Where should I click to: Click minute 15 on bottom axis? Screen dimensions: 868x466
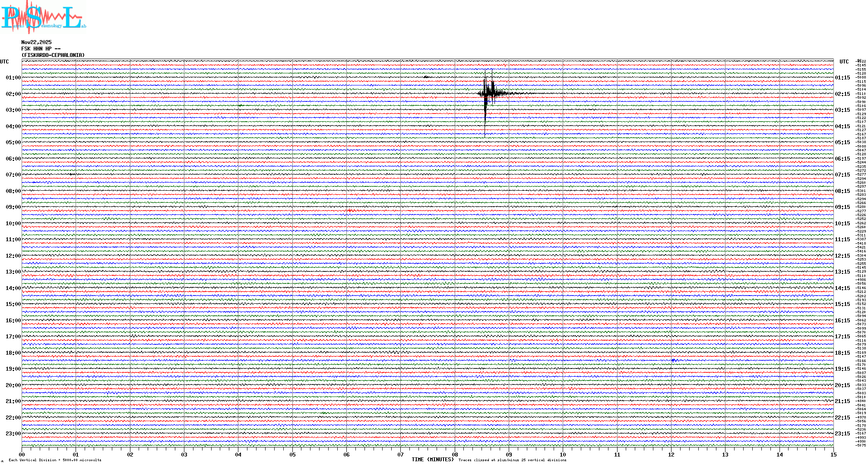(833, 455)
